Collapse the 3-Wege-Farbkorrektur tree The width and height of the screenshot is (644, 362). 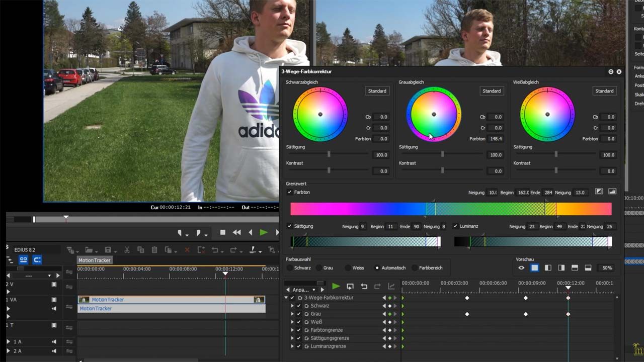286,298
